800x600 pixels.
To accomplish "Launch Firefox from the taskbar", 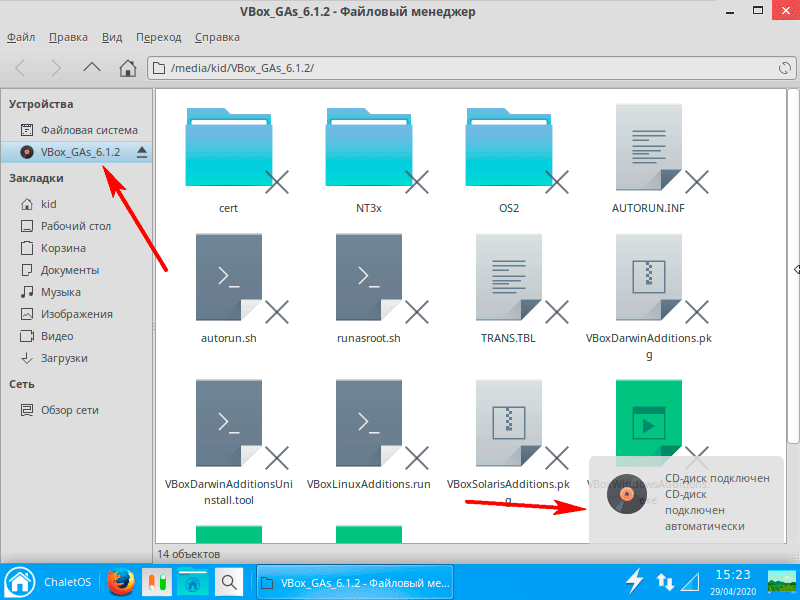I will coord(121,581).
